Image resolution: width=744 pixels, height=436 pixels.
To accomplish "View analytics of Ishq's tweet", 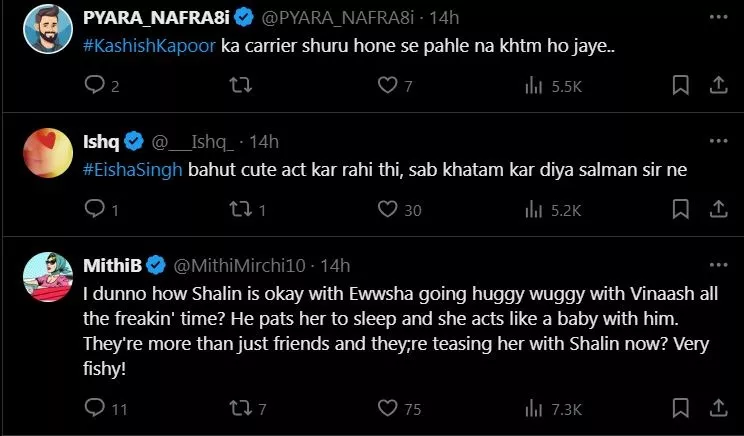I will [x=534, y=209].
